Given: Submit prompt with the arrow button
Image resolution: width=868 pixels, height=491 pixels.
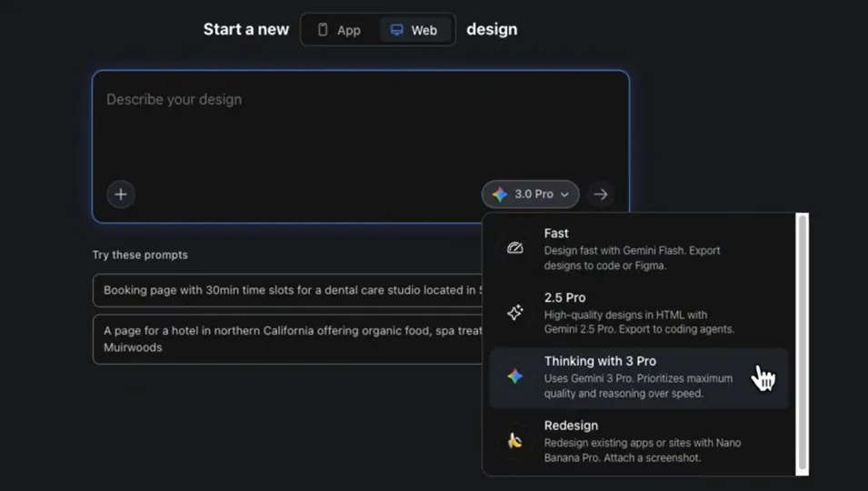Looking at the screenshot, I should pyautogui.click(x=601, y=195).
